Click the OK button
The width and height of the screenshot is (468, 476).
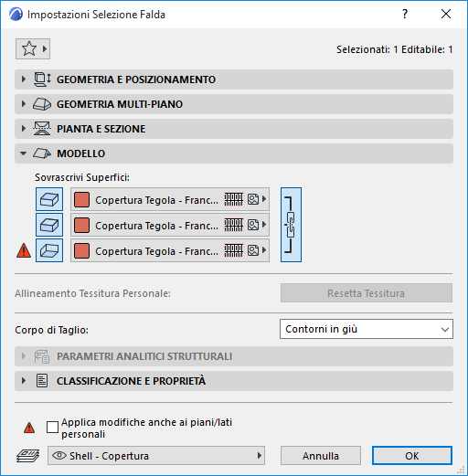[412, 456]
